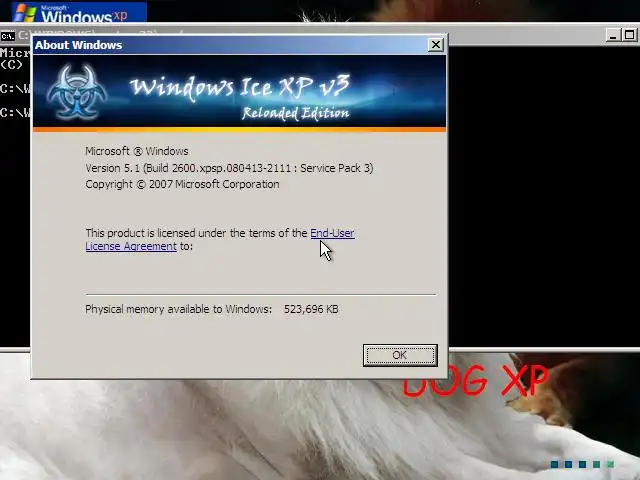Minimize the command prompt window

click(x=613, y=35)
